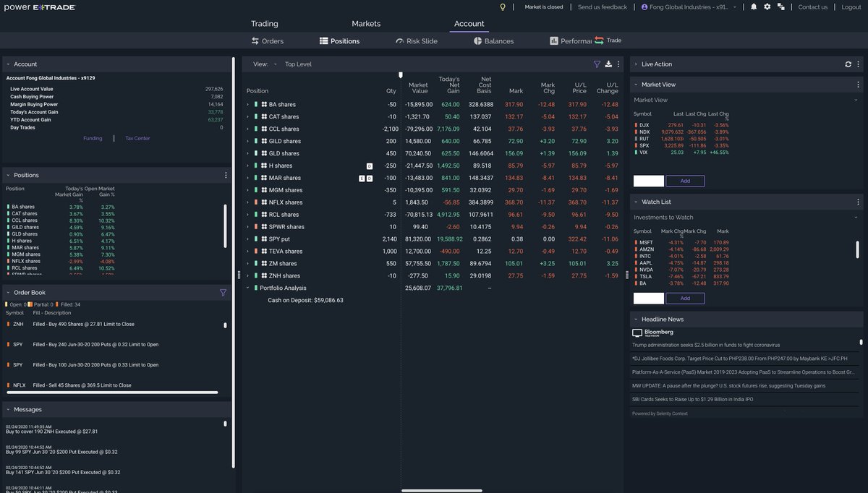Click the left panel vertical resize handle

(238, 275)
